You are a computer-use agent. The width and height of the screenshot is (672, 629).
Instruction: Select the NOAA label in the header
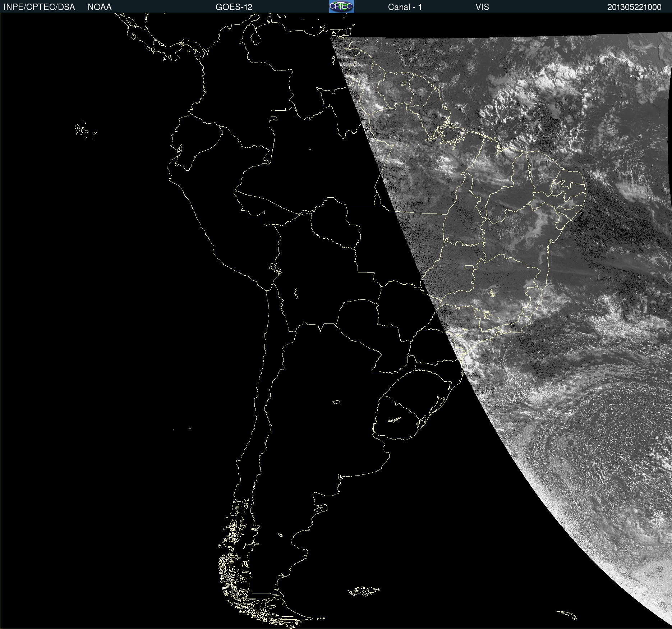tap(100, 7)
